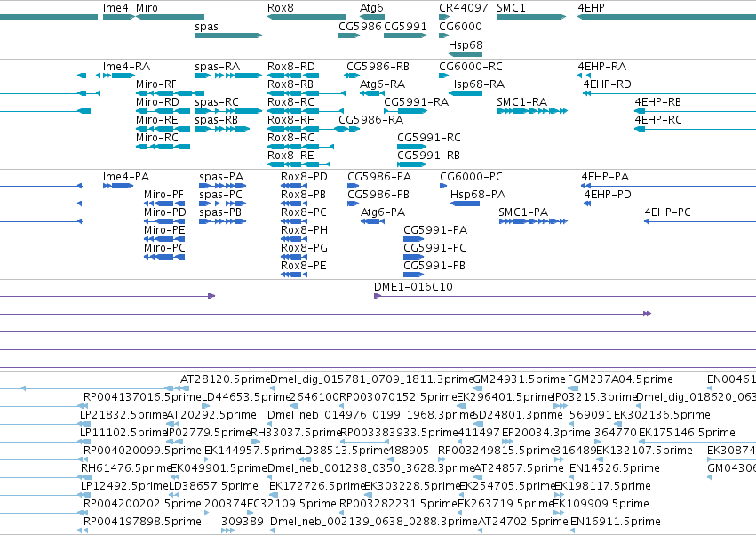The image size is (756, 535).
Task: Click the EN16911.5prime EST label
Action: click(x=616, y=522)
